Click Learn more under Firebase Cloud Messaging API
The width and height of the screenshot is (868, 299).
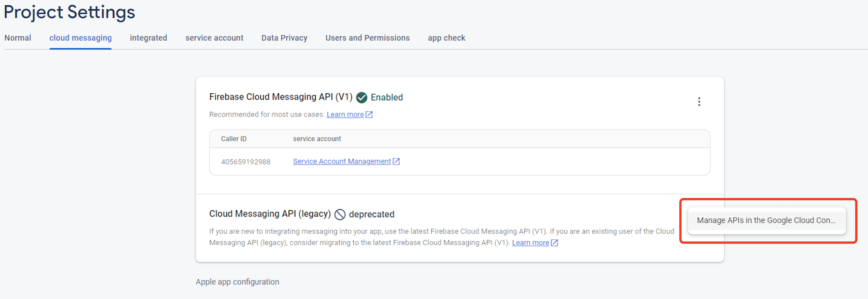[345, 115]
